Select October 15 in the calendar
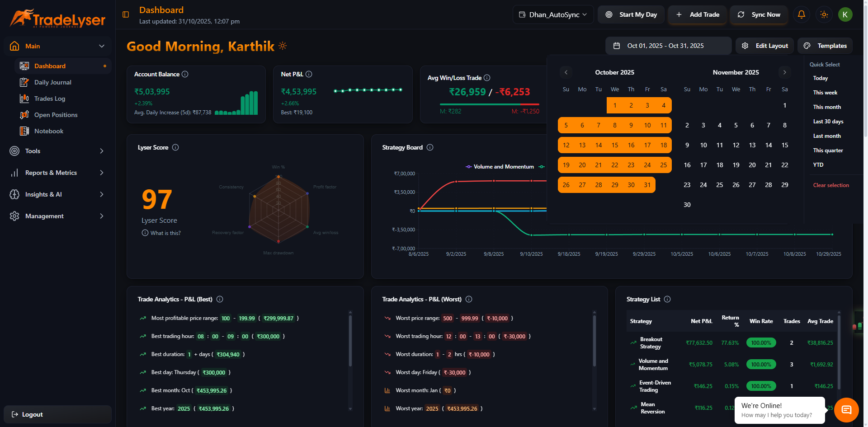 coord(615,145)
